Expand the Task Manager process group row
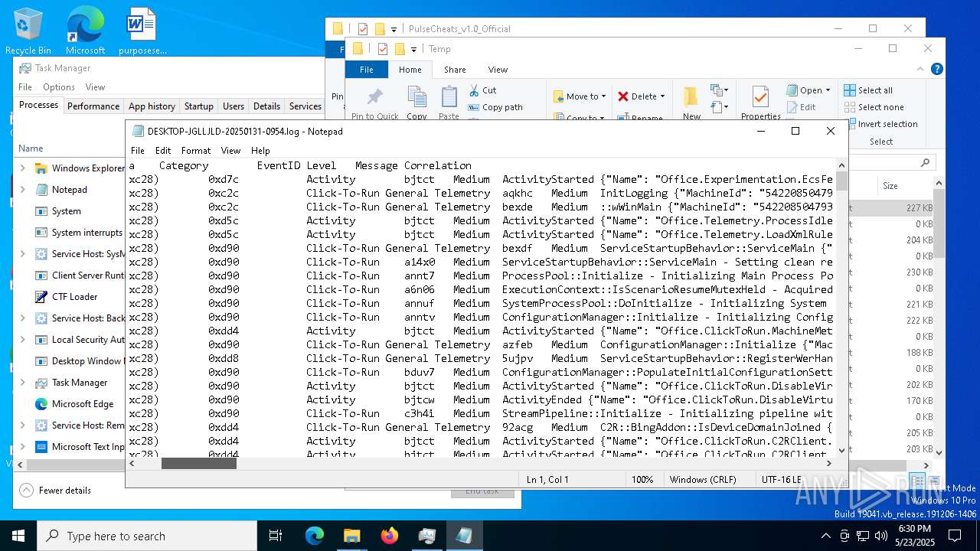This screenshot has width=980, height=551. tap(22, 383)
